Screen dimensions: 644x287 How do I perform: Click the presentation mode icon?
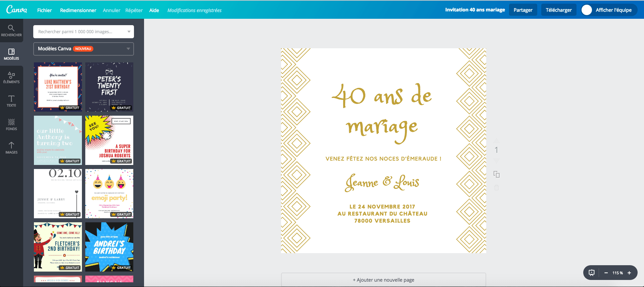592,273
